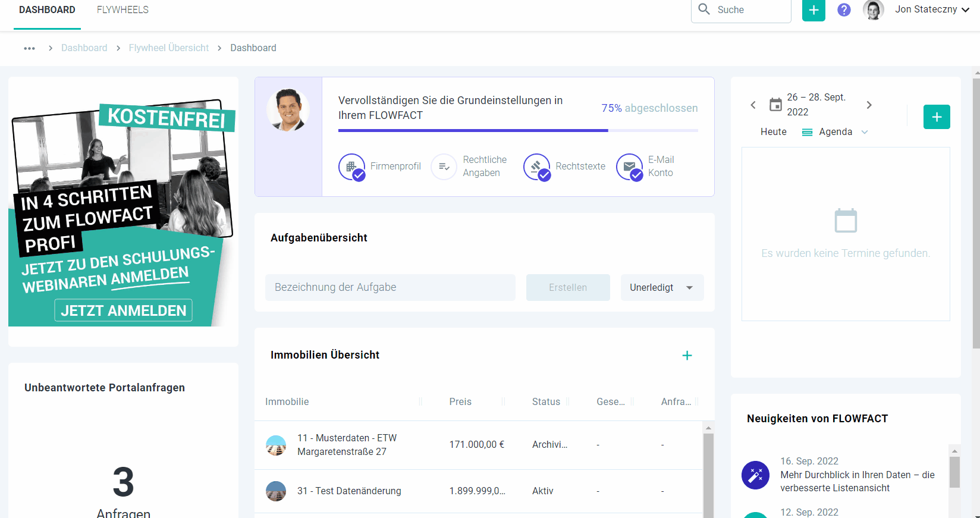The image size is (980, 518).
Task: Sort by the Status column header
Action: [x=546, y=402]
